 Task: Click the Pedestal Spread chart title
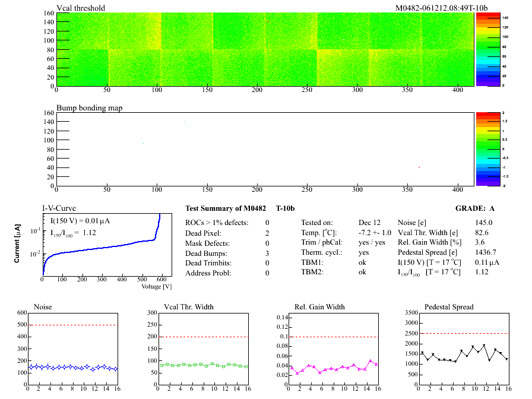(x=449, y=307)
